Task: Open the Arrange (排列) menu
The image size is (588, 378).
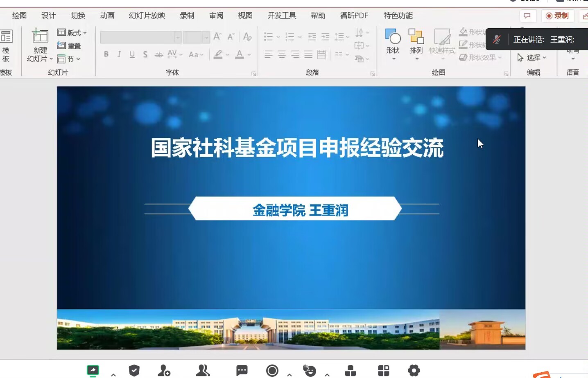Action: (416, 45)
